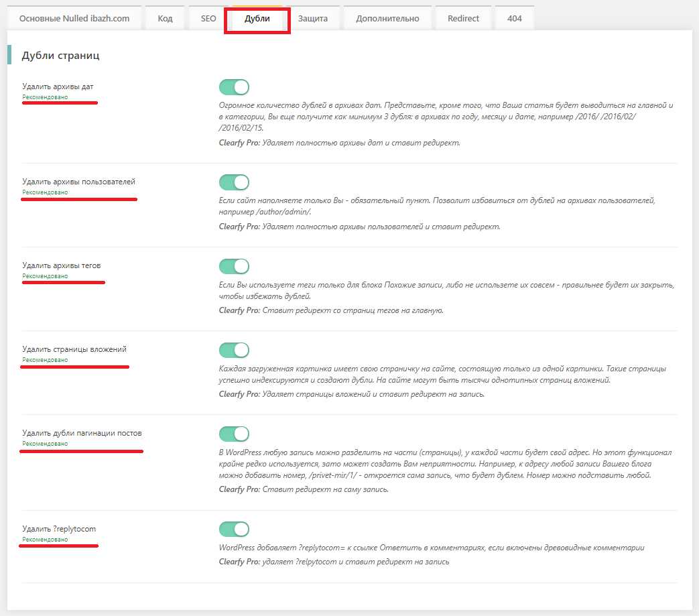Click the Удалить ?replytocom label
The image size is (699, 616).
[x=59, y=529]
